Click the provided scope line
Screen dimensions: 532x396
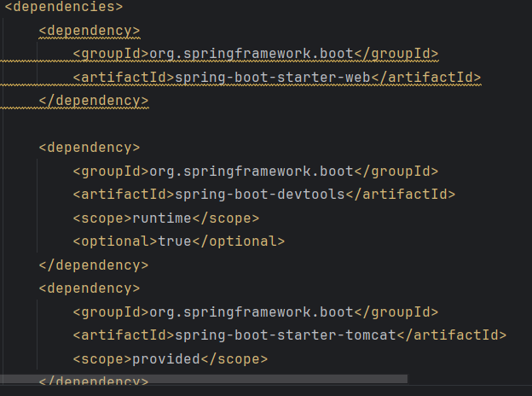tap(171, 359)
